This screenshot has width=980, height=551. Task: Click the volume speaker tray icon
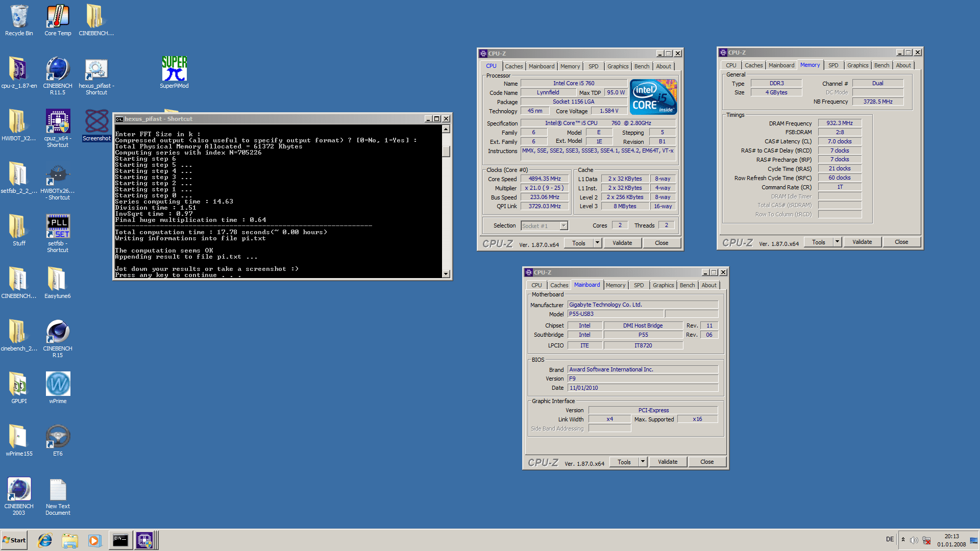click(x=914, y=540)
